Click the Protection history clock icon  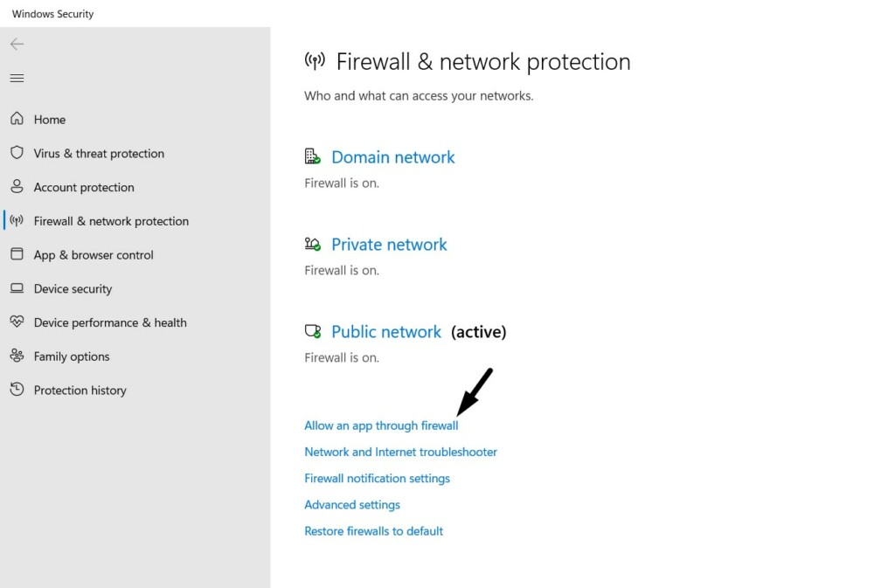[17, 390]
